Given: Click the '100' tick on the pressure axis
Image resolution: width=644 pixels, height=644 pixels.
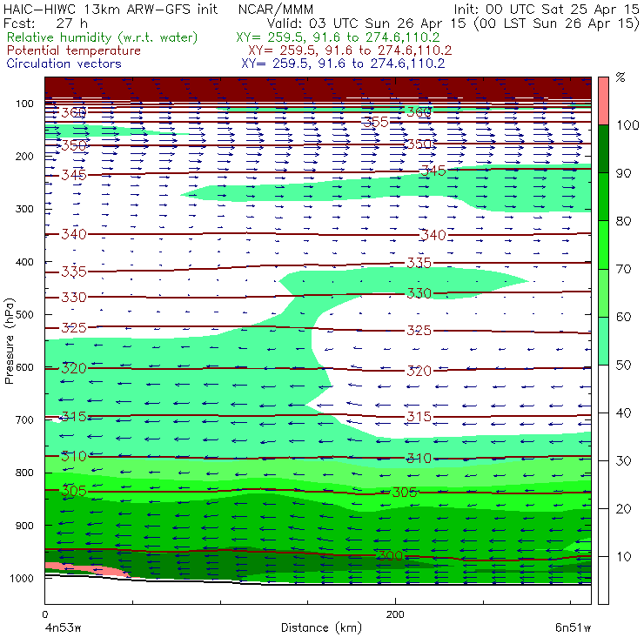Looking at the screenshot, I should click(x=24, y=104).
